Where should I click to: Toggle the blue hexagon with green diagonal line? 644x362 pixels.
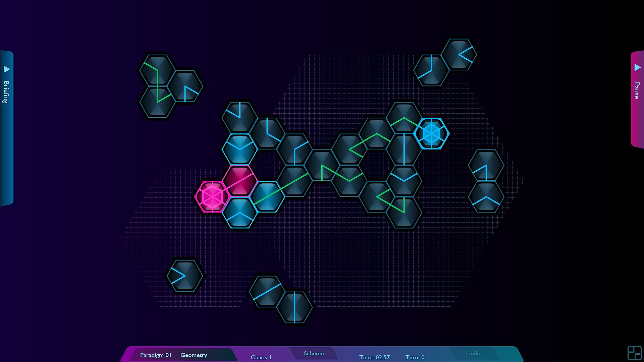tap(267, 197)
